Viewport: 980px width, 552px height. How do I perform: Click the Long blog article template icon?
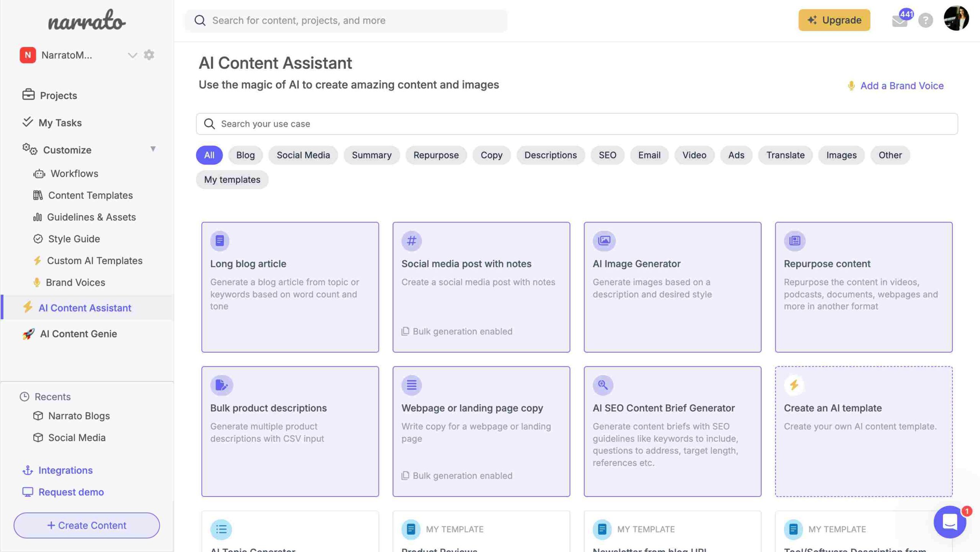pyautogui.click(x=219, y=241)
